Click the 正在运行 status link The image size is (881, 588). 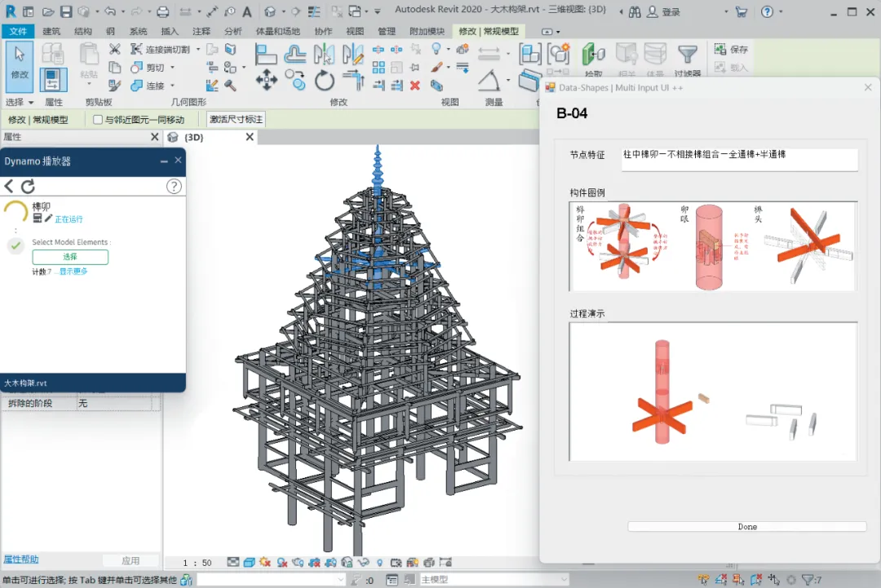[69, 219]
